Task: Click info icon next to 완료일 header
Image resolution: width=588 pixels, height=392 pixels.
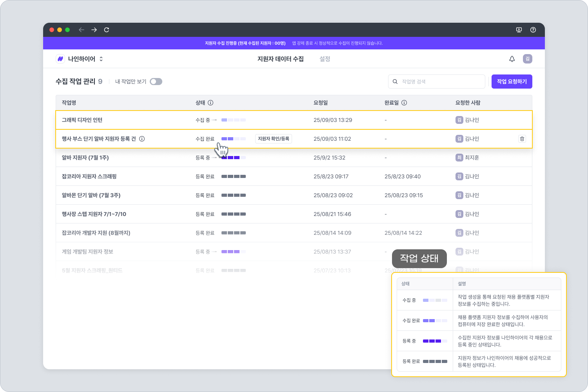Action: [x=404, y=103]
